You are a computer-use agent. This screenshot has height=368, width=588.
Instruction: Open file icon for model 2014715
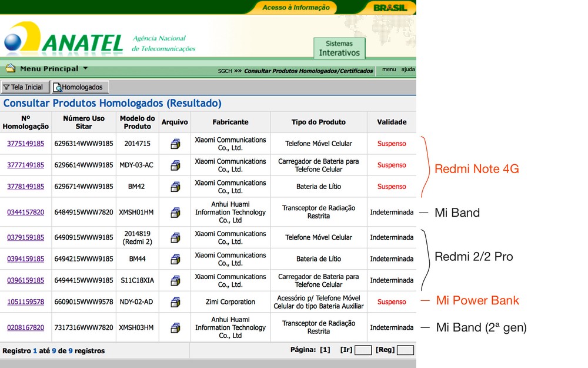tap(175, 144)
